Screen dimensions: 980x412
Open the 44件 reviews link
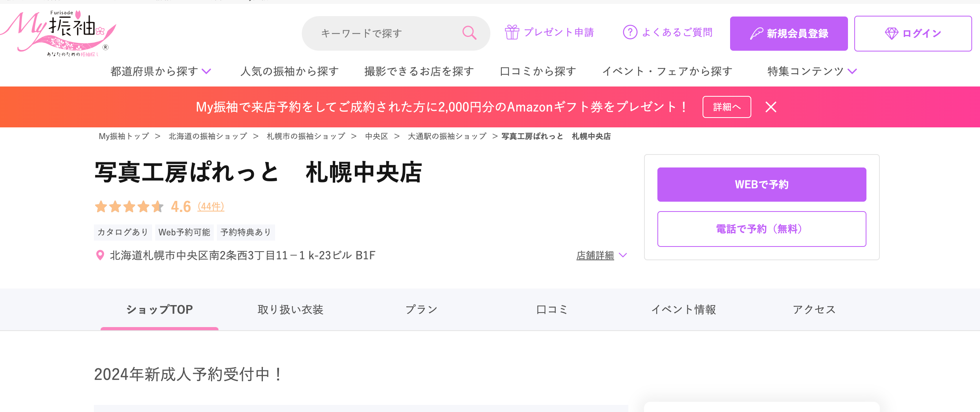tap(211, 206)
